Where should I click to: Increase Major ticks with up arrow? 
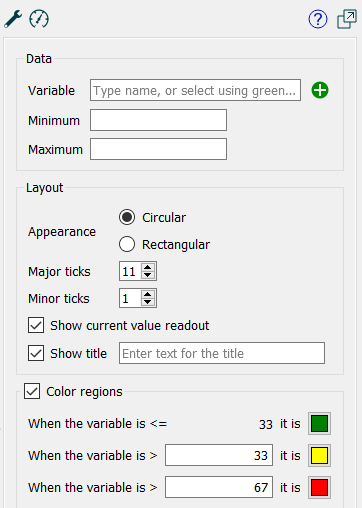148,267
